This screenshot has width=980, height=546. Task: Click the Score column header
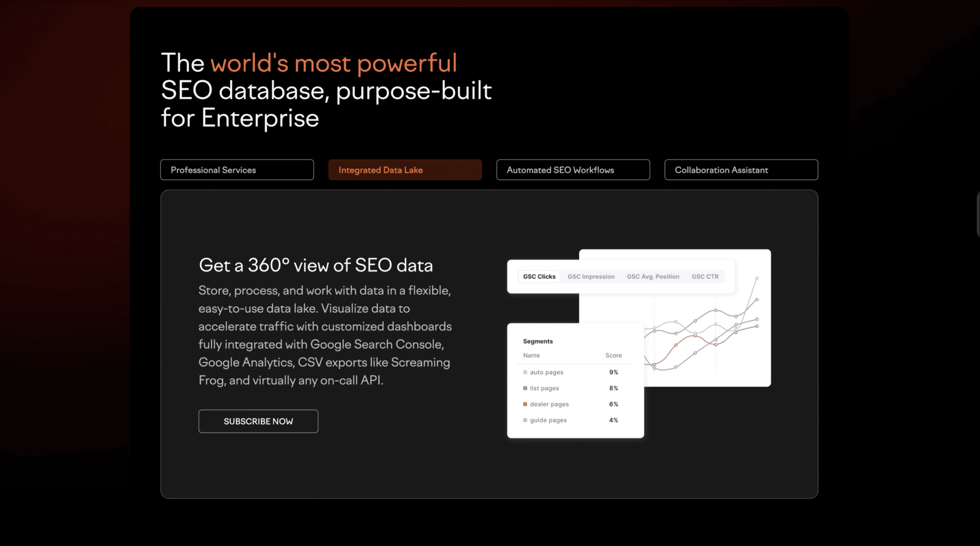coord(613,355)
